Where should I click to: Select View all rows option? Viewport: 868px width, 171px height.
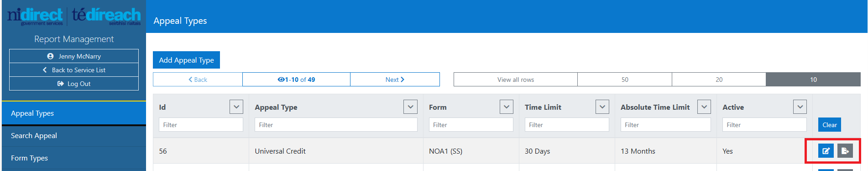516,80
